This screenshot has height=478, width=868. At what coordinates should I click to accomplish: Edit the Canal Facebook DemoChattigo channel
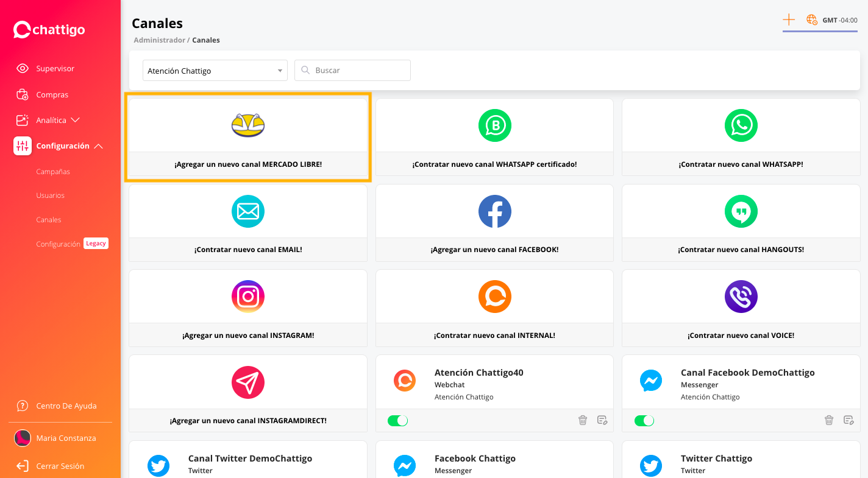tap(848, 420)
